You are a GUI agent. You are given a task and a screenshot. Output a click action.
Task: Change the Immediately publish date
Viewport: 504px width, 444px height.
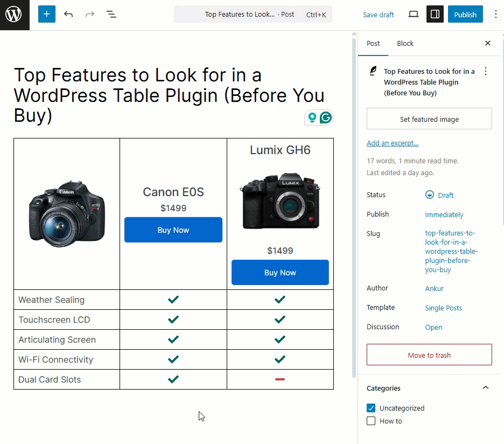444,214
